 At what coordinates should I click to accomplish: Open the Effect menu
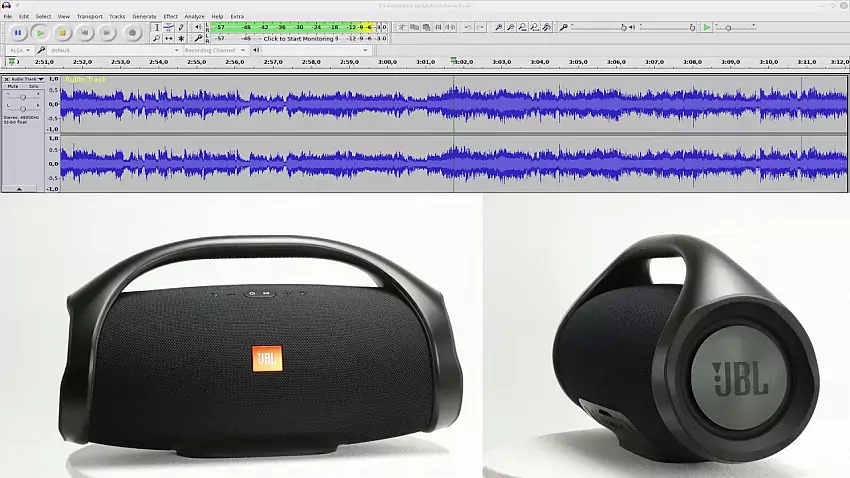pyautogui.click(x=171, y=16)
